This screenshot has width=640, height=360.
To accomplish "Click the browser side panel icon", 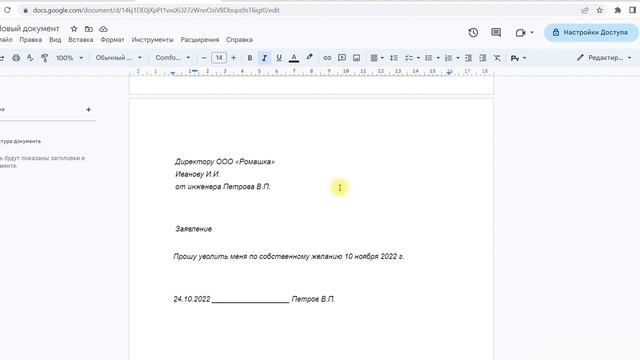I will 632,10.
